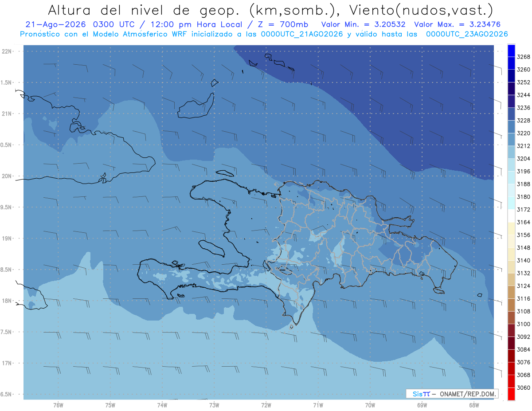Pick the bright red bottom legend swatch
Image resolution: width=532 pixels, height=411 pixels.
(511, 394)
